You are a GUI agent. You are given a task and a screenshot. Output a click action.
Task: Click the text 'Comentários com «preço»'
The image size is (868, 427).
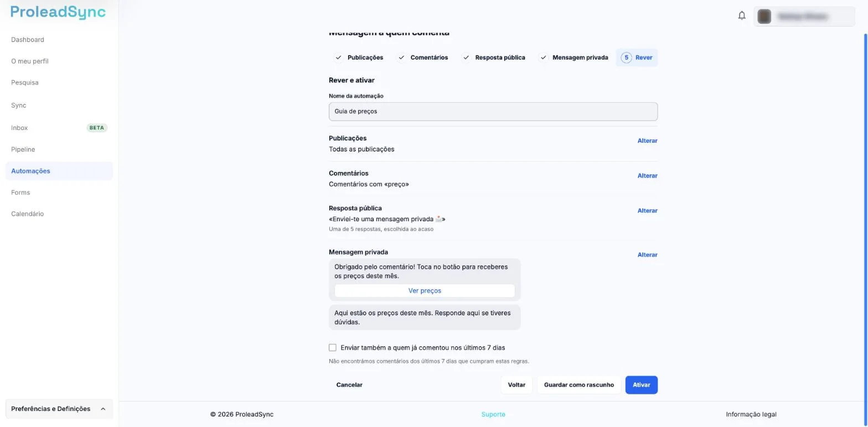click(369, 184)
